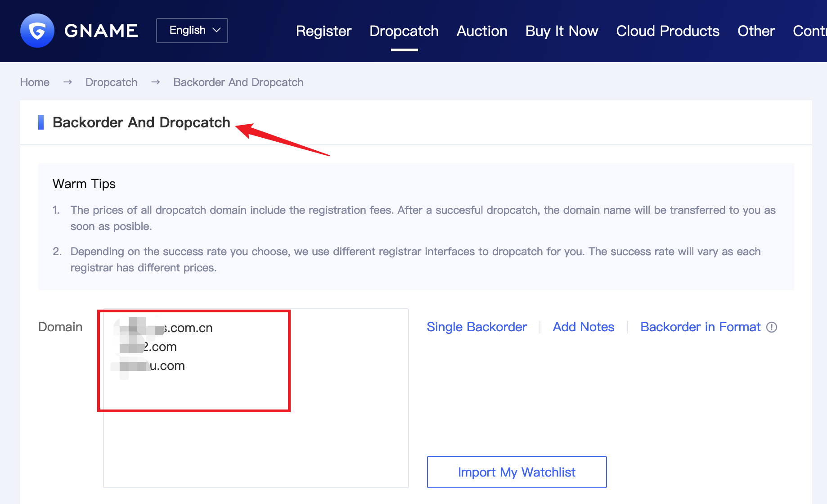Select the Add Notes option

pos(583,327)
